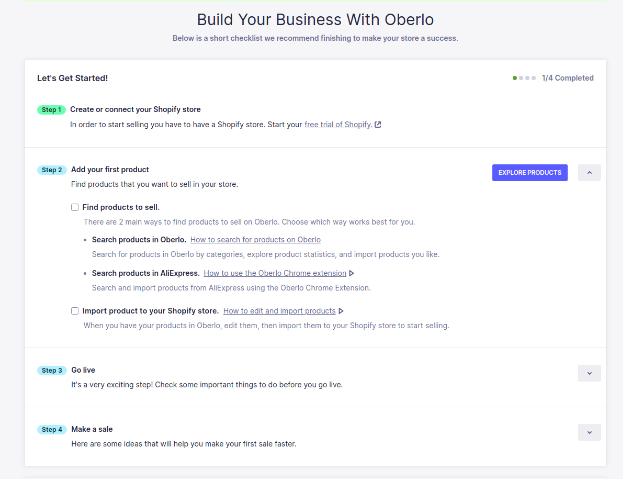Open 'free trial of Shopify' link
The width and height of the screenshot is (624, 479).
338,125
